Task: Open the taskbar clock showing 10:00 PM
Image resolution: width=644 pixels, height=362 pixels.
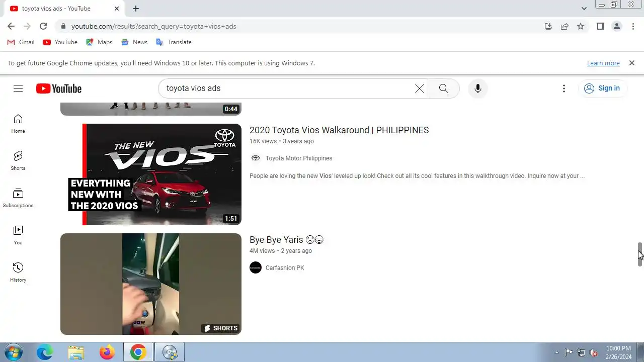Action: point(618,352)
